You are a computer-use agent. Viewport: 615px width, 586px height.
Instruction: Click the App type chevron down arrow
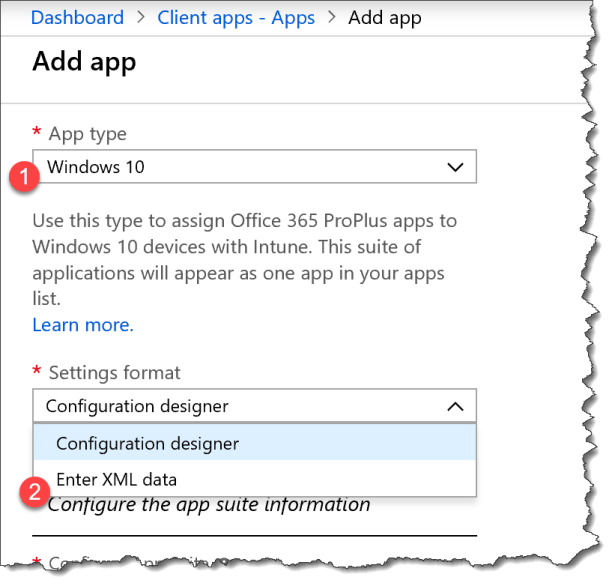[455, 167]
